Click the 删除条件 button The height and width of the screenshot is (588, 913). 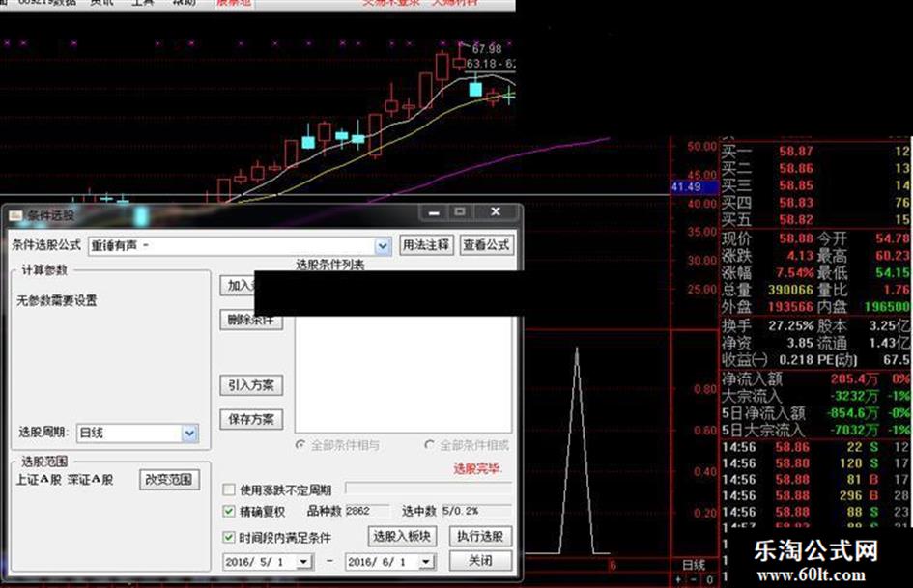[251, 321]
